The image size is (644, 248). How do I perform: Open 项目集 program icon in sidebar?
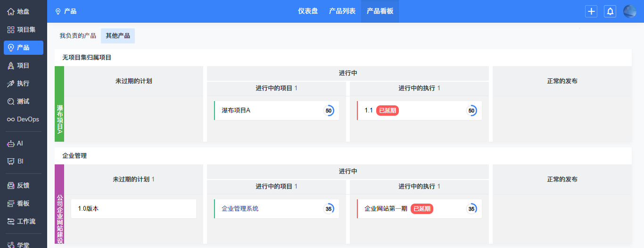point(11,30)
